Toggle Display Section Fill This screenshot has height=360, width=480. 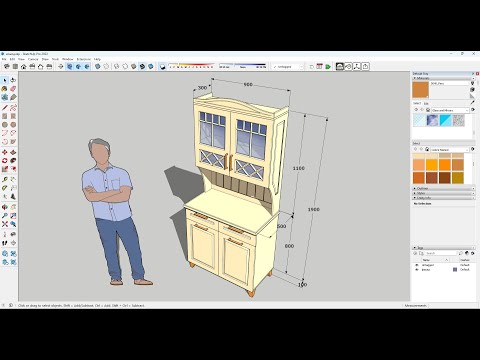(x=87, y=66)
